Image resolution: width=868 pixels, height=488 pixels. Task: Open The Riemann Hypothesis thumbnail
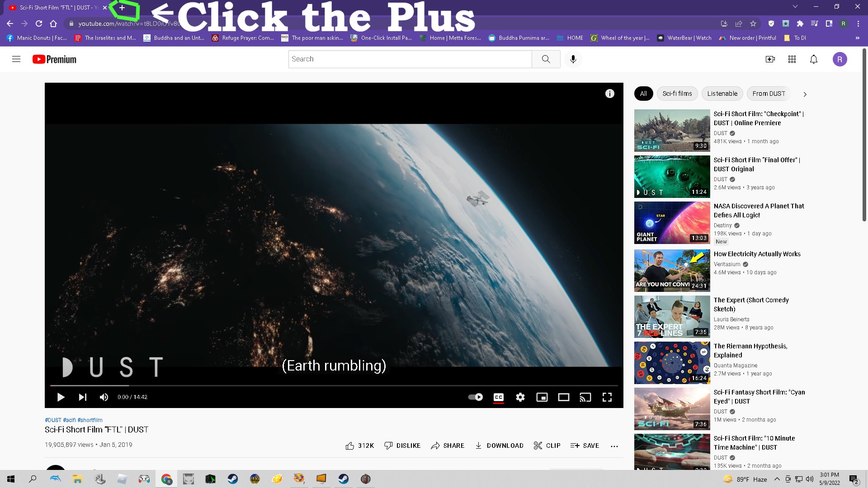[672, 363]
